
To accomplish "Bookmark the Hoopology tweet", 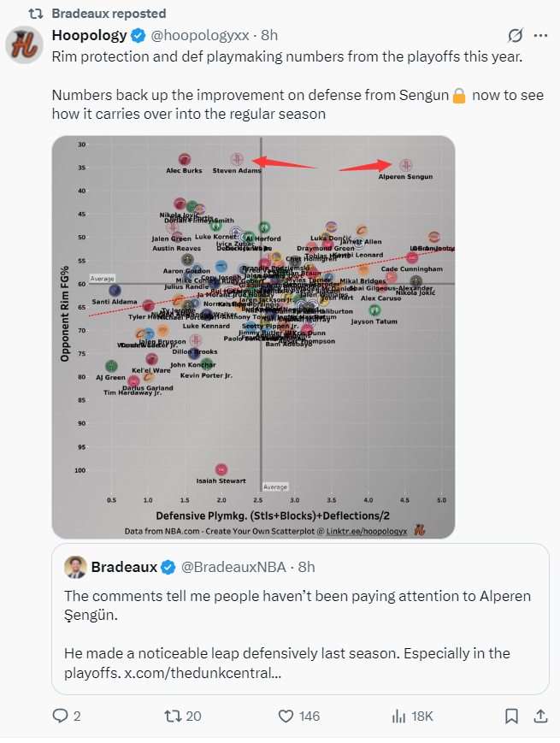I will point(511,716).
